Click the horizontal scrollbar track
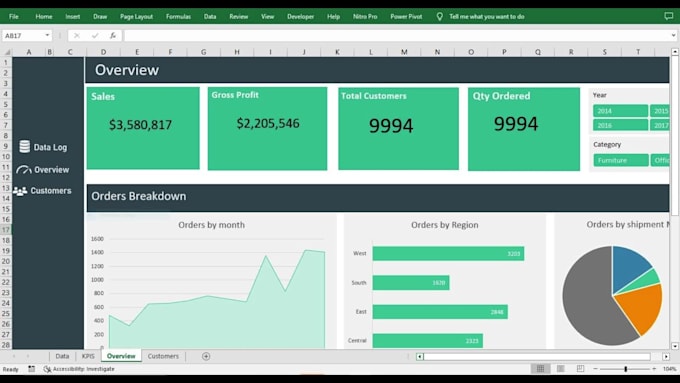 tap(537, 357)
